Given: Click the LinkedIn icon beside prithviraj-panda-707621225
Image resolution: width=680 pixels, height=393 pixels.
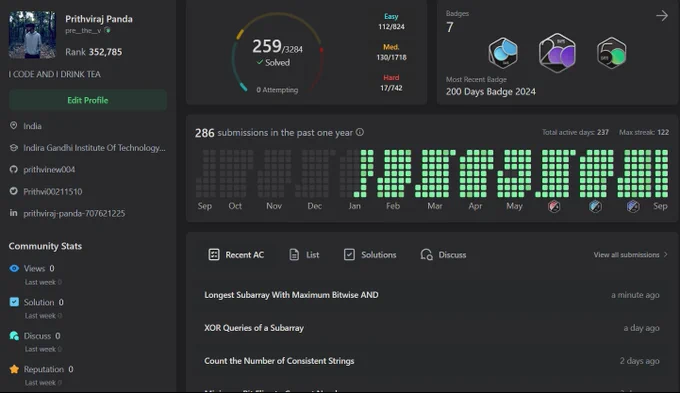Looking at the screenshot, I should point(14,213).
